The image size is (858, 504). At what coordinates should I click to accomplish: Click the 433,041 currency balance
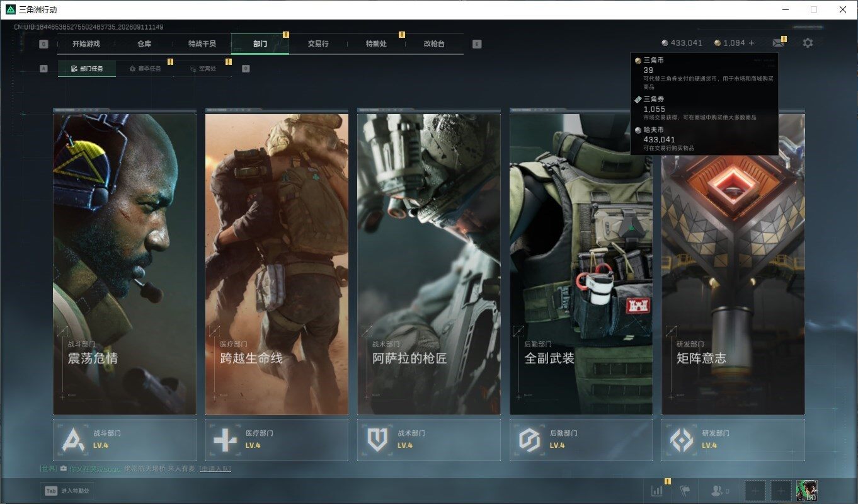(687, 43)
